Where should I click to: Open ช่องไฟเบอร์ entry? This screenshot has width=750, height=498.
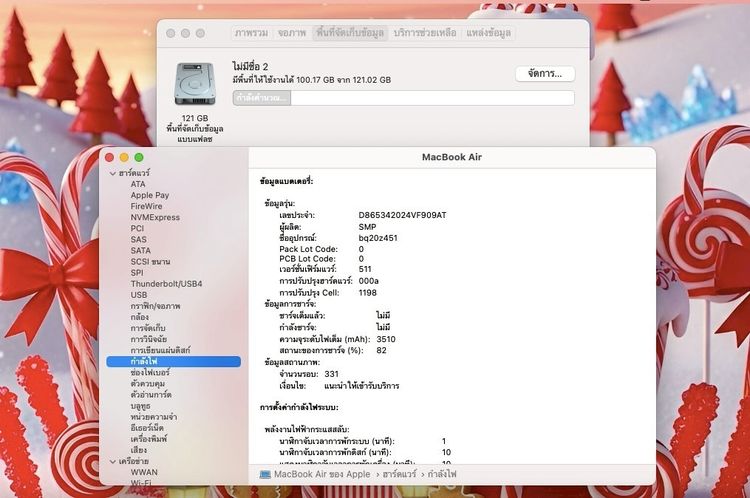150,372
